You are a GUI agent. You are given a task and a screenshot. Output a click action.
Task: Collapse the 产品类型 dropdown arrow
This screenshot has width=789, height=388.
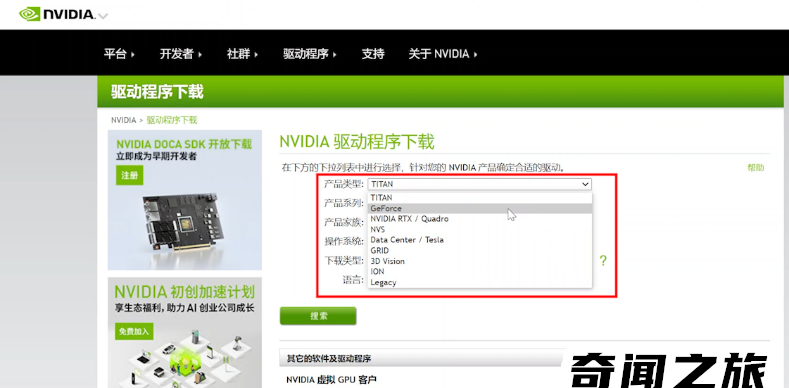tap(585, 184)
